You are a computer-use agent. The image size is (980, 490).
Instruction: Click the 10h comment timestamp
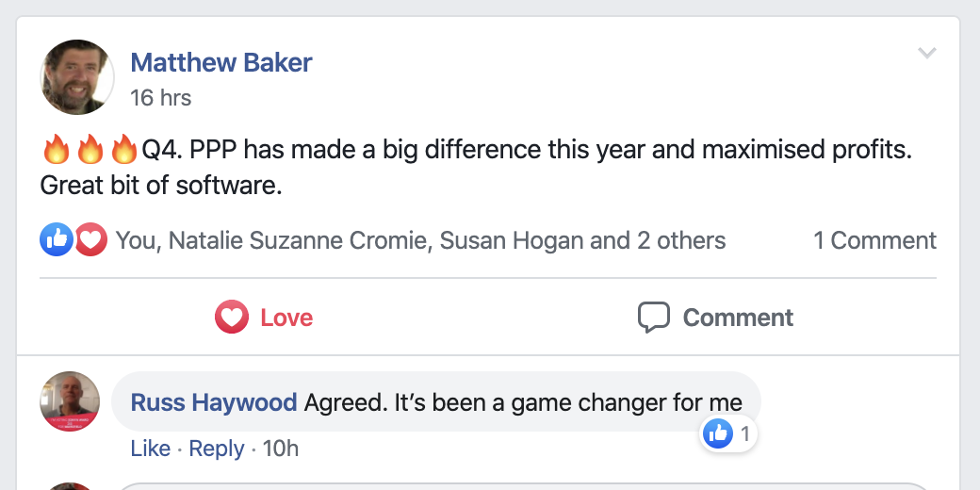point(281,449)
